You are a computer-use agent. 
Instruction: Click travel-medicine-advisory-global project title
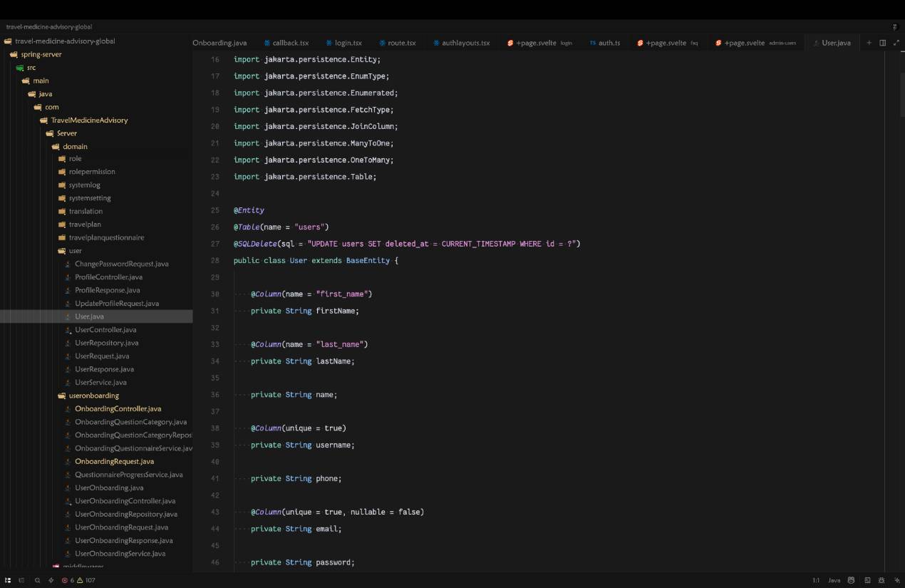[49, 26]
